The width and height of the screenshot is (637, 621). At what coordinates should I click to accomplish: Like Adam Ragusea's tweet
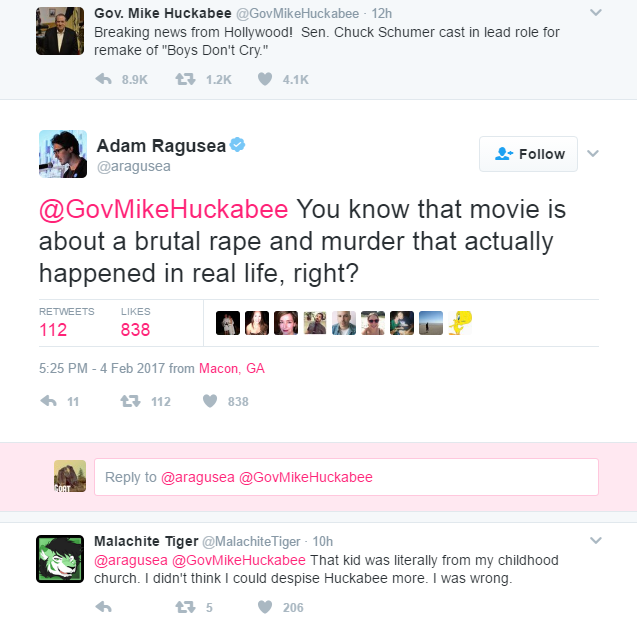tap(210, 401)
